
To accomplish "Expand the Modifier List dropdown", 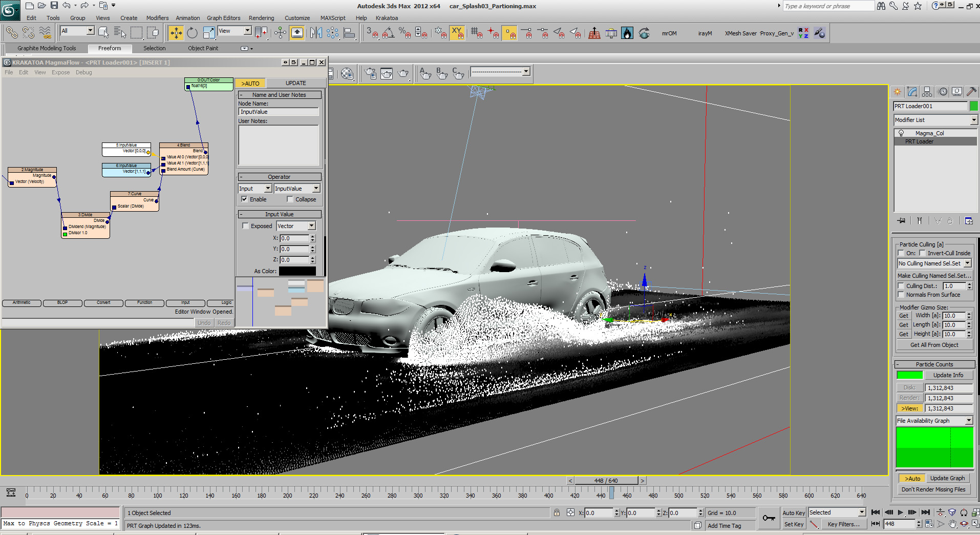I will point(973,120).
